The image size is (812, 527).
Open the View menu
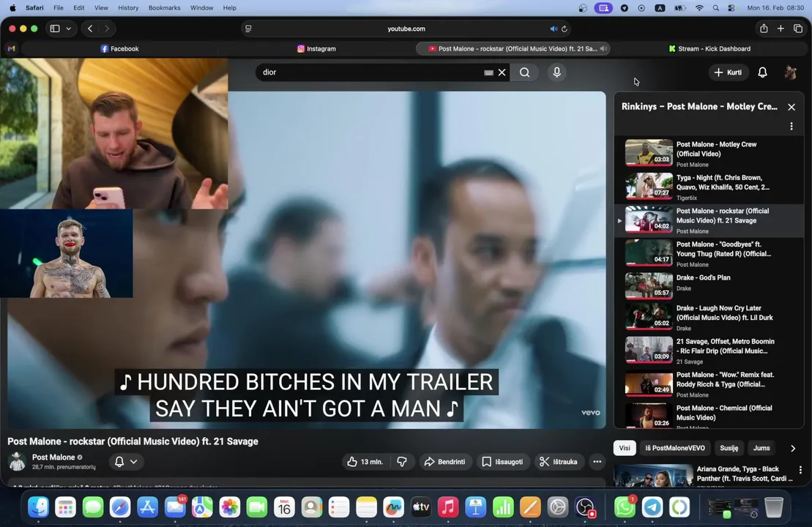click(x=101, y=8)
